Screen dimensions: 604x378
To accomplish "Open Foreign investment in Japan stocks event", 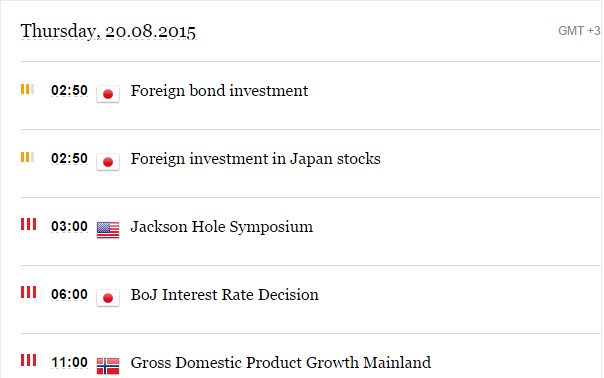I will 255,159.
